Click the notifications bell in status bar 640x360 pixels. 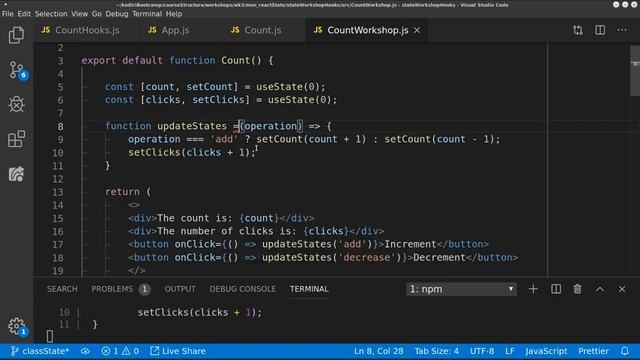tap(624, 351)
